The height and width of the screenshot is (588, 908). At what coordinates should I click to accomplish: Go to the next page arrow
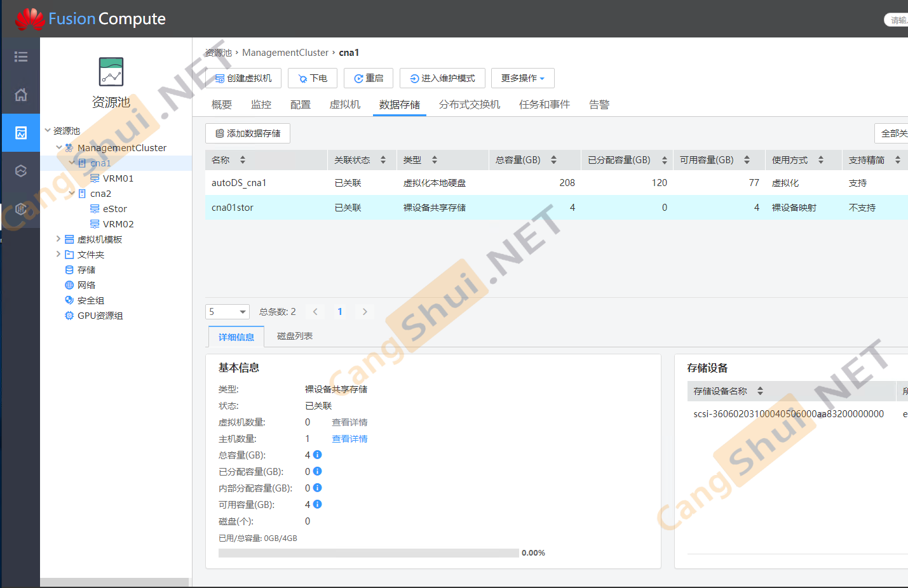(x=365, y=312)
